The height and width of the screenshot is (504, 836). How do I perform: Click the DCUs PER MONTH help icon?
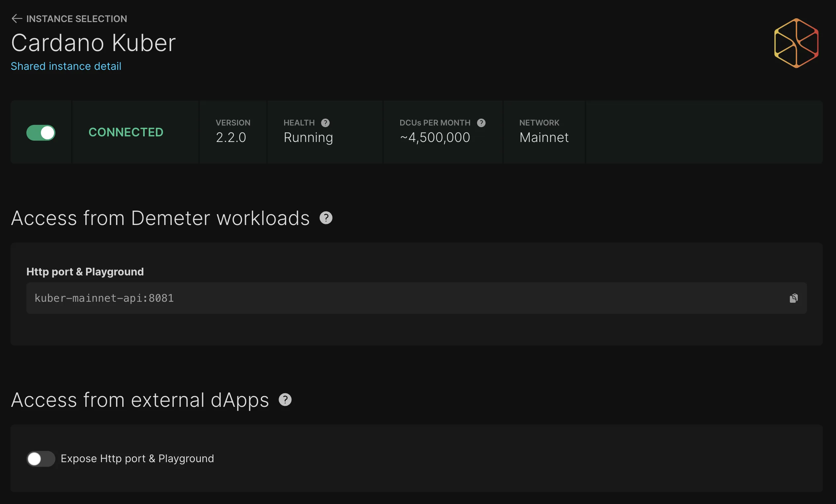coord(481,123)
